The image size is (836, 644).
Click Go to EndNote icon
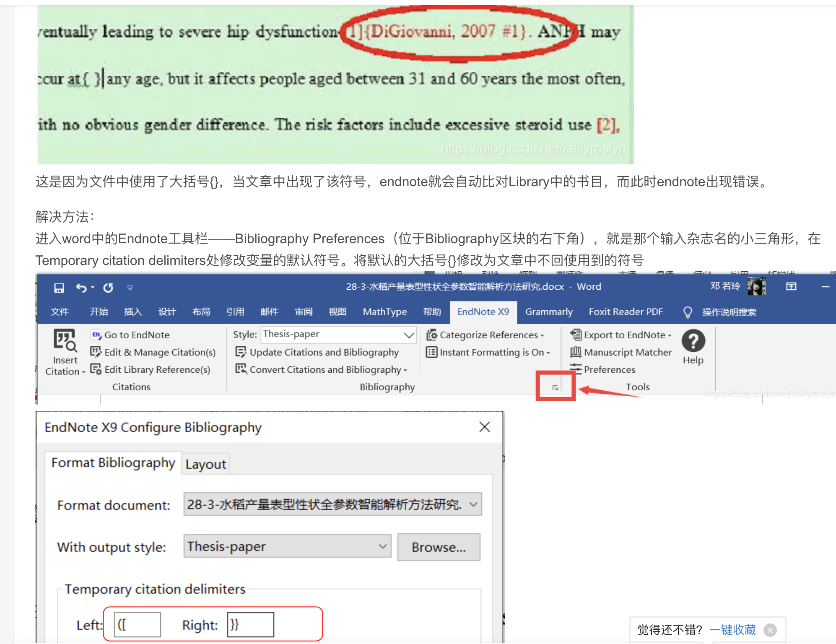96,335
